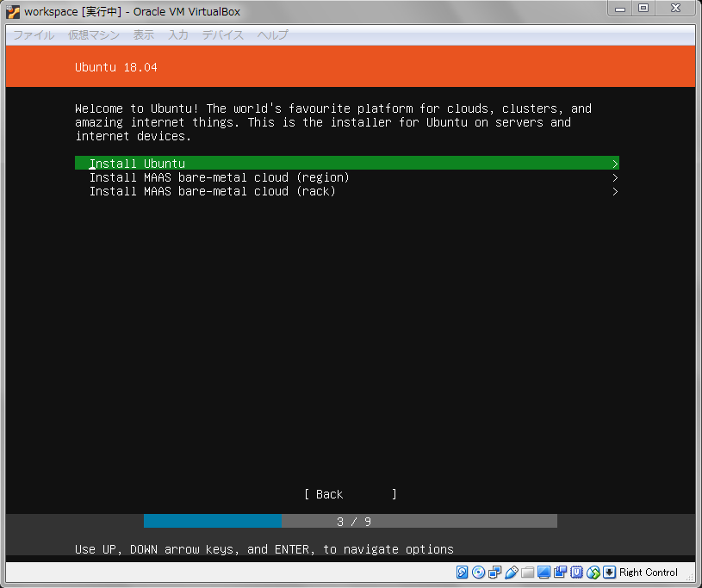The width and height of the screenshot is (702, 588).
Task: Click the mouse integration status icon
Action: point(593,572)
